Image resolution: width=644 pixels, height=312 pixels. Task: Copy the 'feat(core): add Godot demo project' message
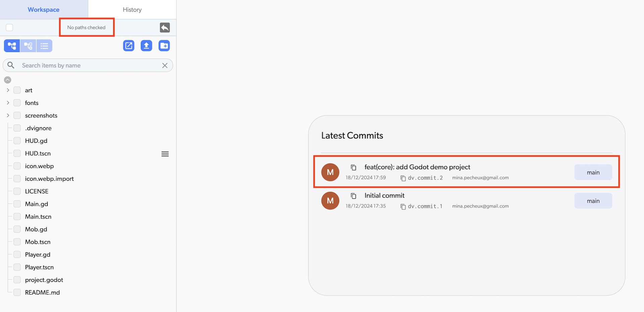[353, 167]
